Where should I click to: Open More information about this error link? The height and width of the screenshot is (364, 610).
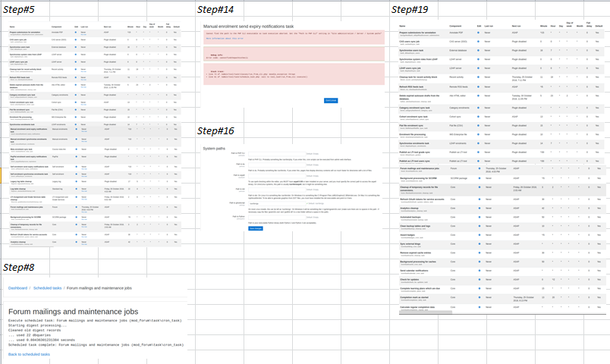225,39
